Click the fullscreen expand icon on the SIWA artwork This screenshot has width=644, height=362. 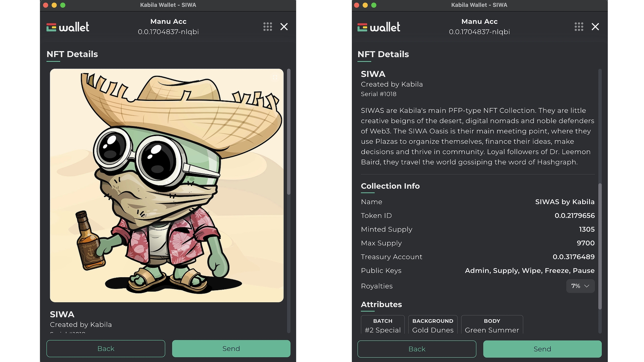[x=275, y=78]
